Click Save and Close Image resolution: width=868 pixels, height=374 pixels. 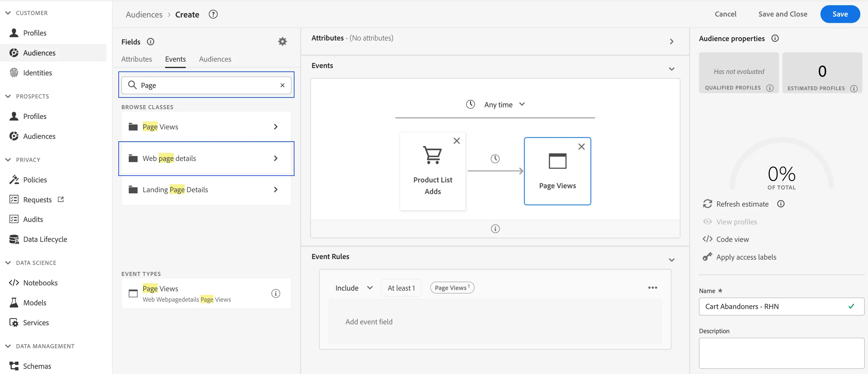coord(782,14)
